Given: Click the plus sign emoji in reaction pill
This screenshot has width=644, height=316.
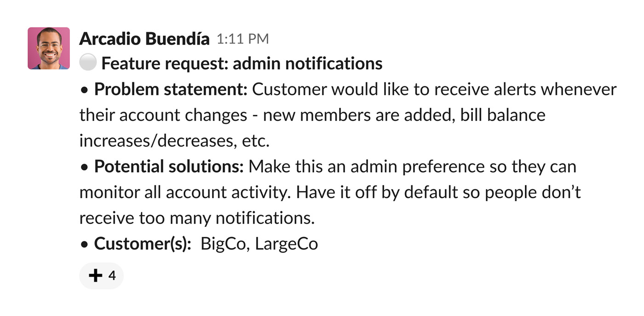Looking at the screenshot, I should (x=95, y=276).
